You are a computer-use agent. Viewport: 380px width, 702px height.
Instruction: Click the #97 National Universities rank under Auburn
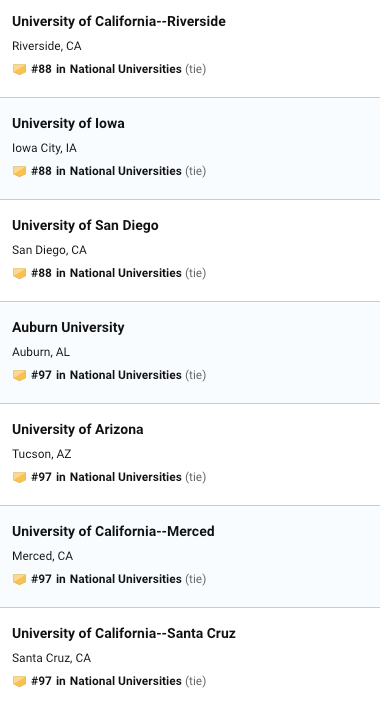tap(107, 375)
